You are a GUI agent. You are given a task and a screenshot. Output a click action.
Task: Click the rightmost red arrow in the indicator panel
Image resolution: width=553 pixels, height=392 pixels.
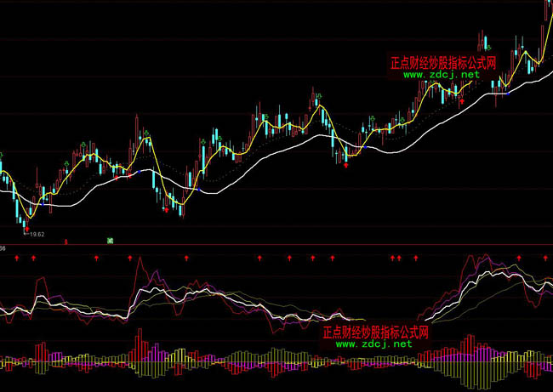click(544, 256)
